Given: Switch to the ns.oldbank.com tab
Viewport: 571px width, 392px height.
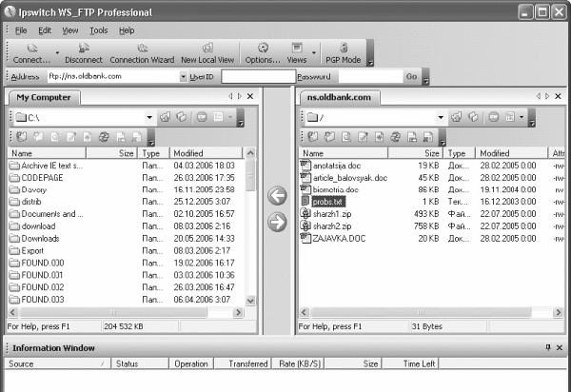Looking at the screenshot, I should [340, 97].
